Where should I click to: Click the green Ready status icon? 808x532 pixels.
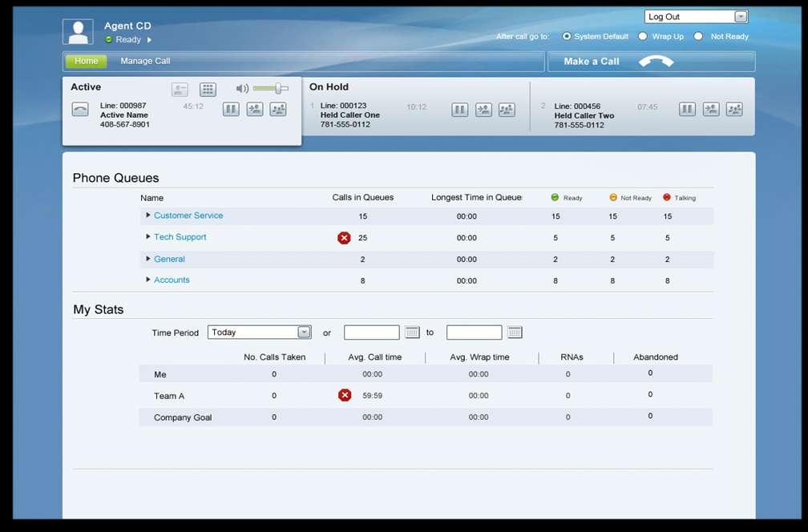[109, 39]
